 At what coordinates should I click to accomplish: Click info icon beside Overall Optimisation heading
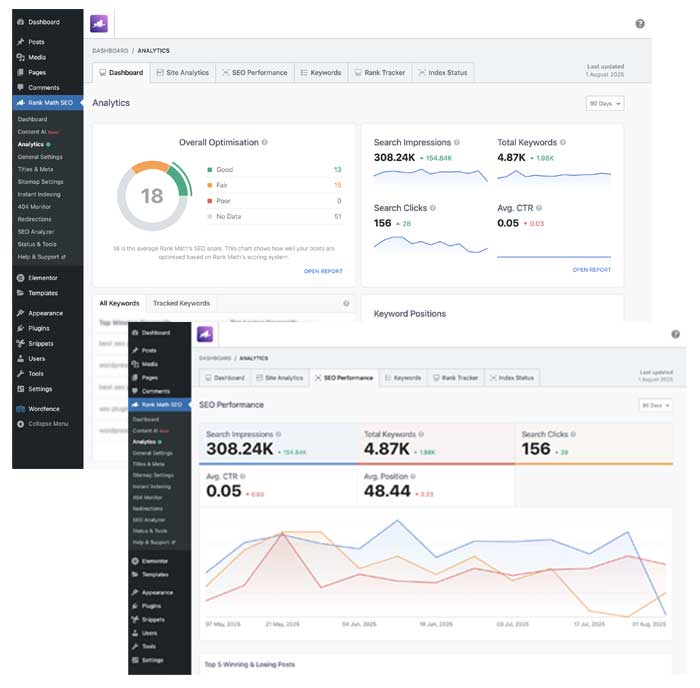(x=265, y=143)
